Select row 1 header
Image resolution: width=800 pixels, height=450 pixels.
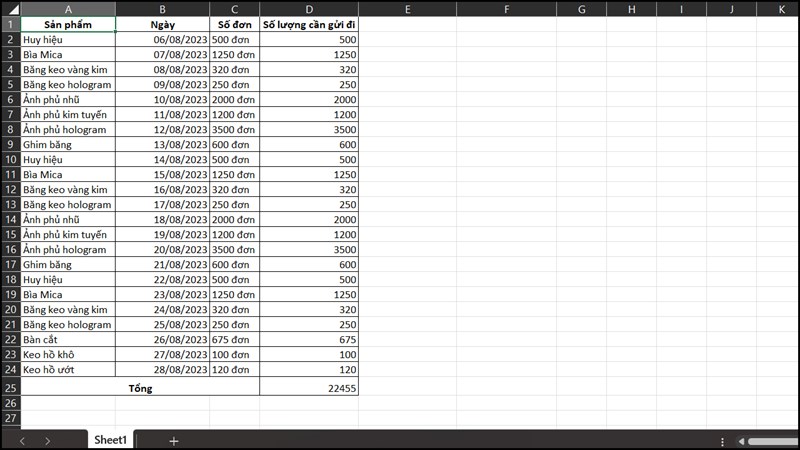[x=11, y=24]
